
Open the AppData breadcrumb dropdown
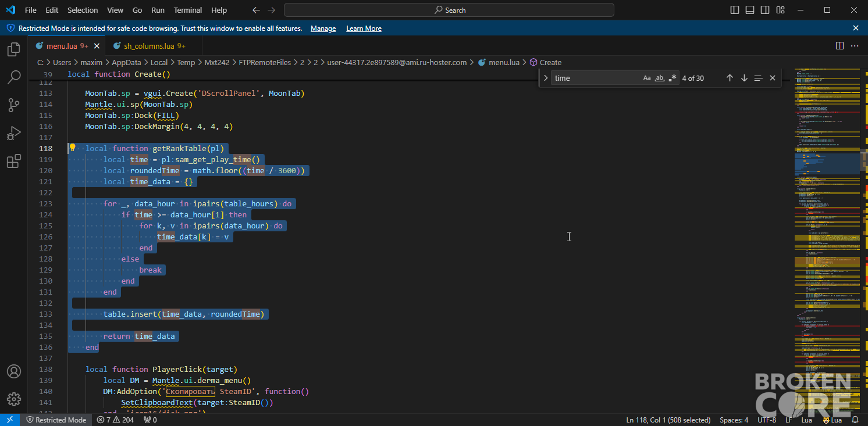click(126, 62)
